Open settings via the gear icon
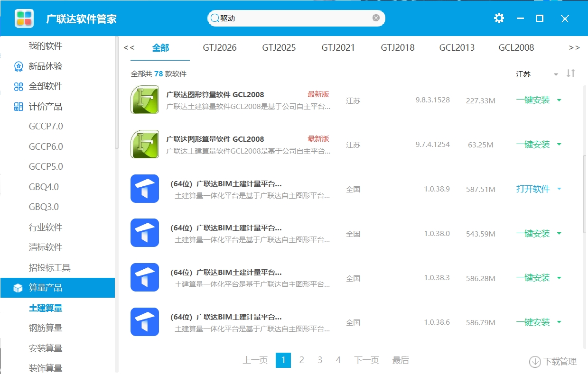The width and height of the screenshot is (588, 374). [499, 18]
